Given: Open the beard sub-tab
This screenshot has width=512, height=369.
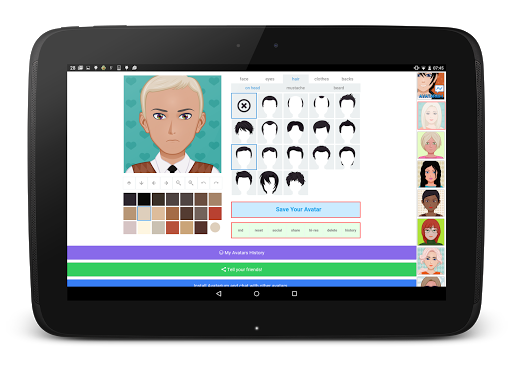Looking at the screenshot, I should [x=339, y=88].
